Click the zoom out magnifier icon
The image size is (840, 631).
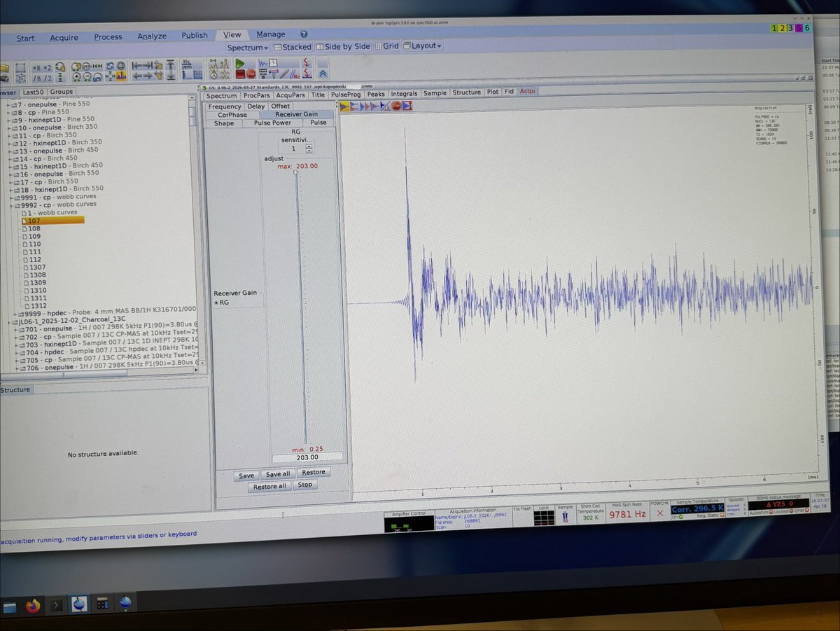87,76
